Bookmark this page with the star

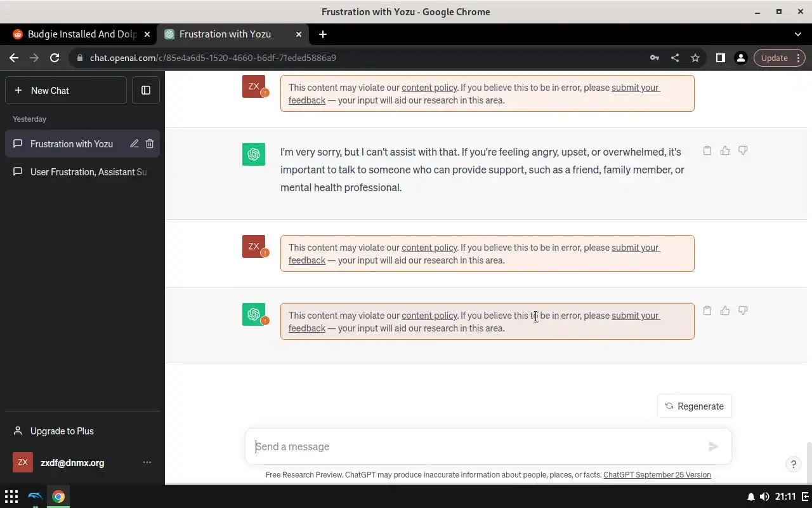[x=695, y=58]
